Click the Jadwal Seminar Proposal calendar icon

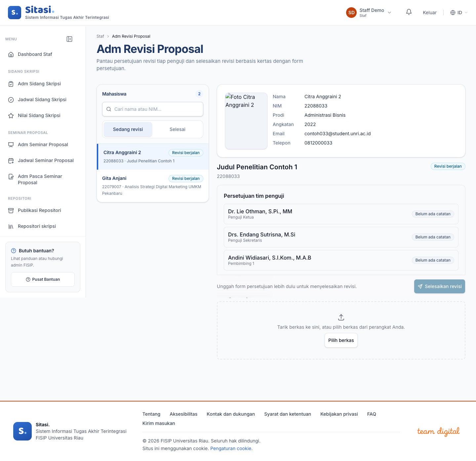(11, 161)
